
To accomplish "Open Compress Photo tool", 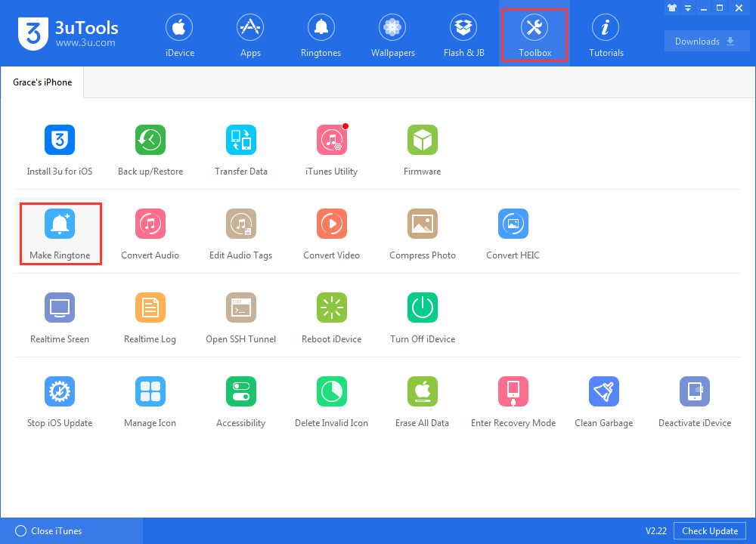I will click(x=423, y=234).
